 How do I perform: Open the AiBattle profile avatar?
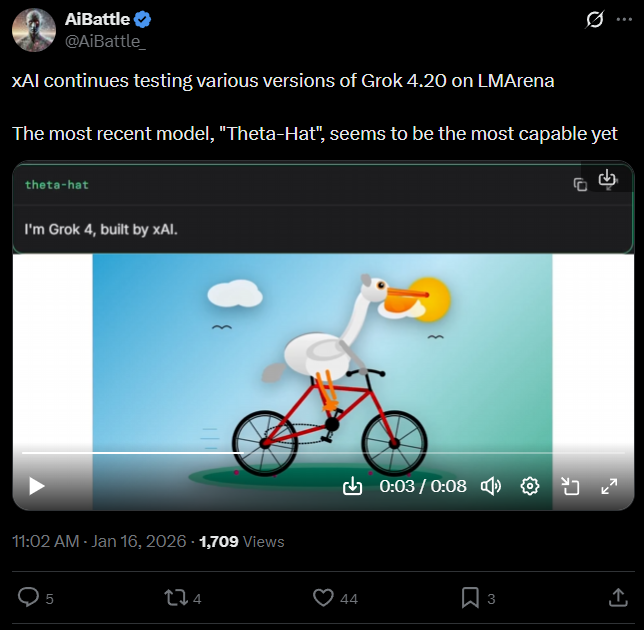click(34, 29)
